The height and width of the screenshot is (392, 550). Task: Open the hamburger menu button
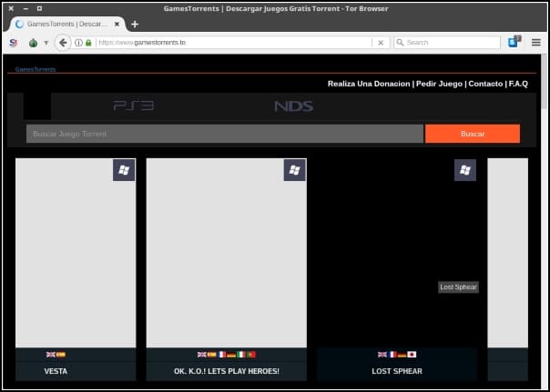pos(536,43)
